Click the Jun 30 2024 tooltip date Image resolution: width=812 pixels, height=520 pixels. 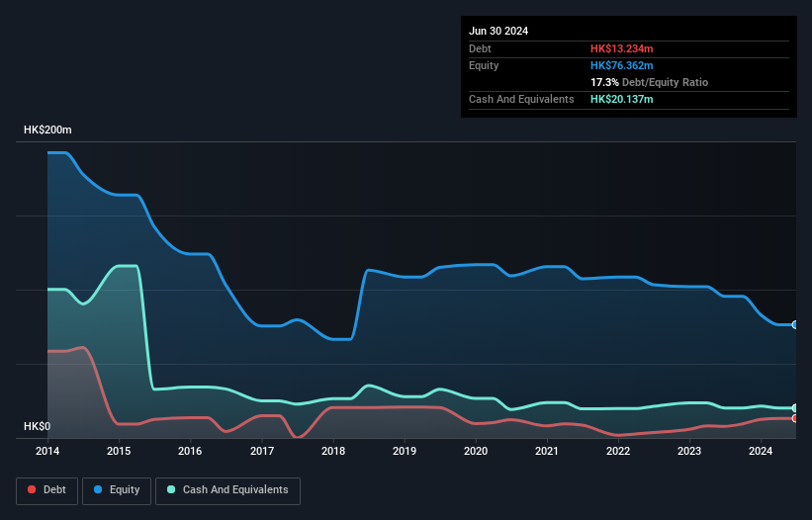pyautogui.click(x=498, y=31)
